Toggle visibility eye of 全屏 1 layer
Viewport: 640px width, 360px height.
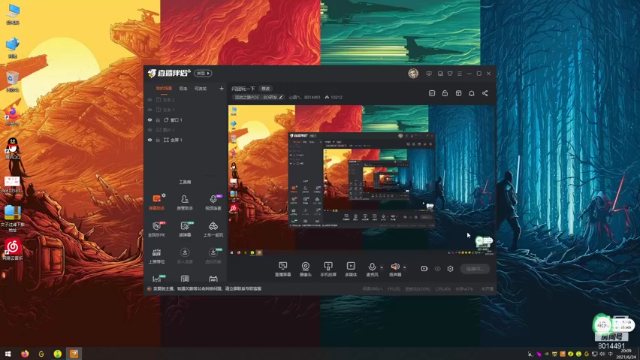click(x=150, y=140)
